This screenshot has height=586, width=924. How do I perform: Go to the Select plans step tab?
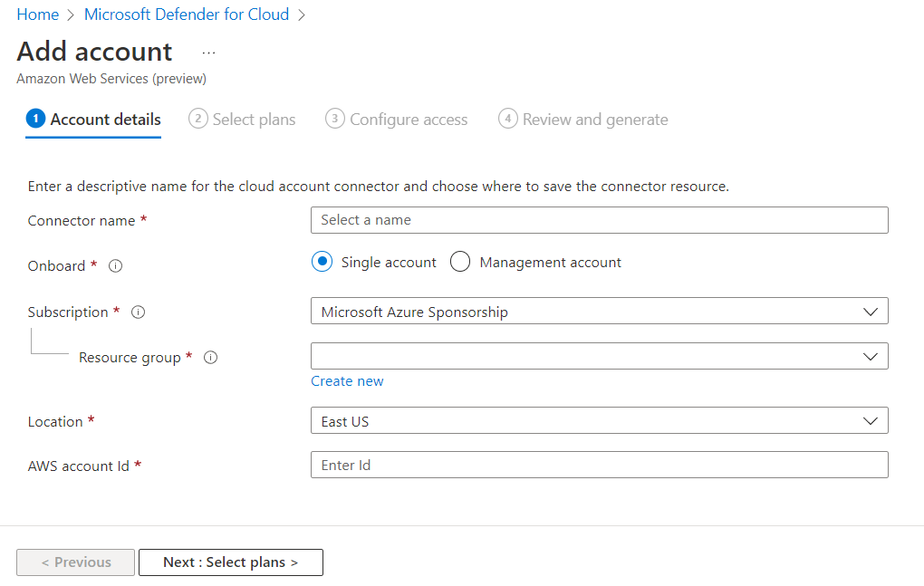[x=242, y=120]
